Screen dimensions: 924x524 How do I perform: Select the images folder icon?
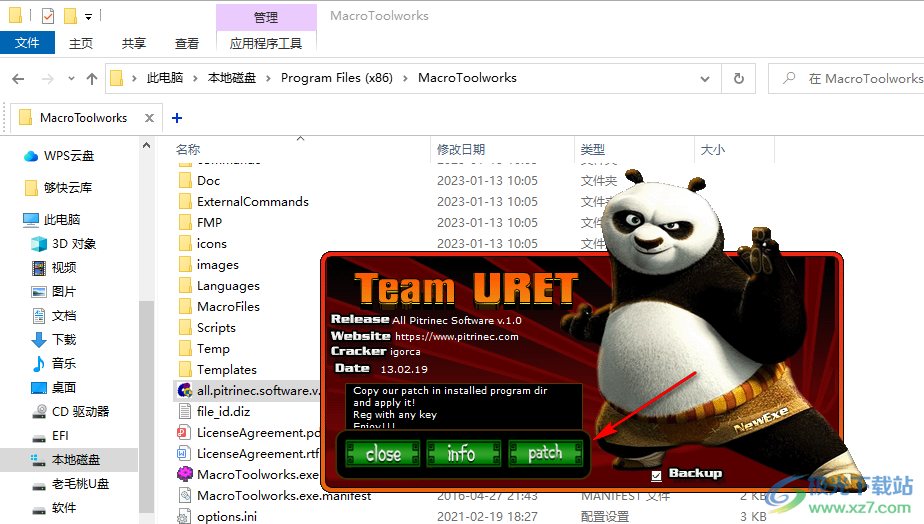tap(185, 265)
